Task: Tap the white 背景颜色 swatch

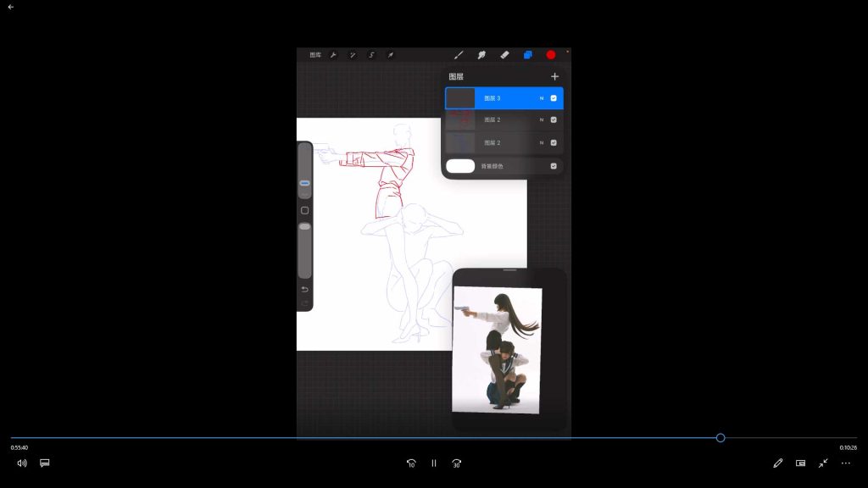Action: (x=460, y=166)
